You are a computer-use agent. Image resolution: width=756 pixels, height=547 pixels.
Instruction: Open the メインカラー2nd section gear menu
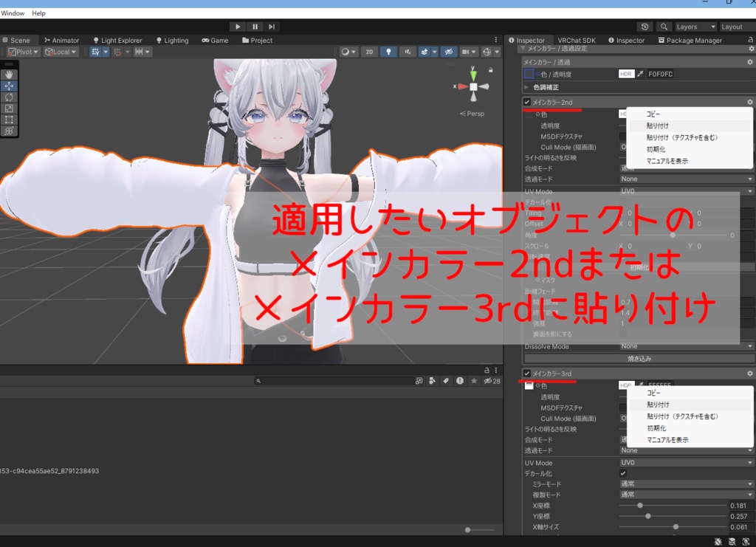750,102
